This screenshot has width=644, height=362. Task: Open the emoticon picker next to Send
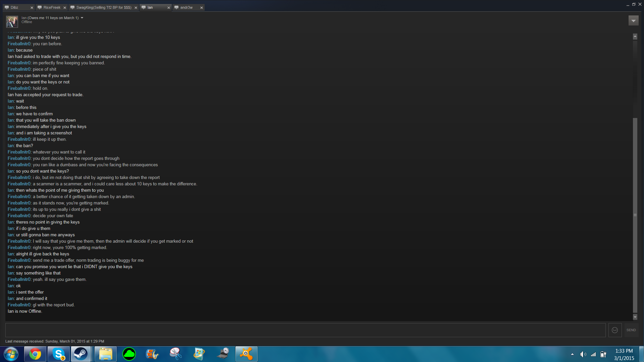point(614,330)
